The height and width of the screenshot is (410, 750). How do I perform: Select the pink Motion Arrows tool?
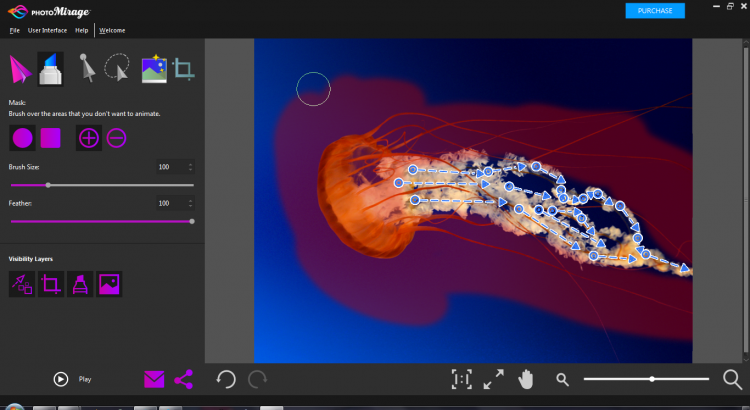20,70
